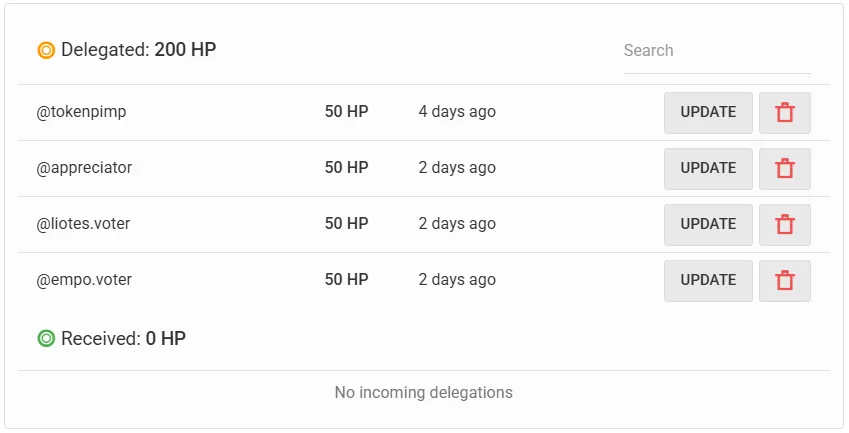
Task: Open the @appreciator account name
Action: (x=84, y=168)
